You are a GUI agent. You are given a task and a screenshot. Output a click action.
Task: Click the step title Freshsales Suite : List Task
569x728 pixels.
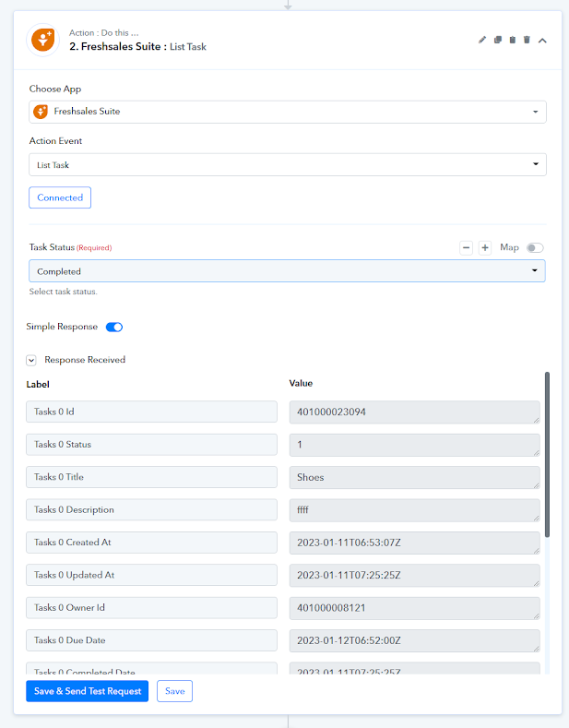137,46
